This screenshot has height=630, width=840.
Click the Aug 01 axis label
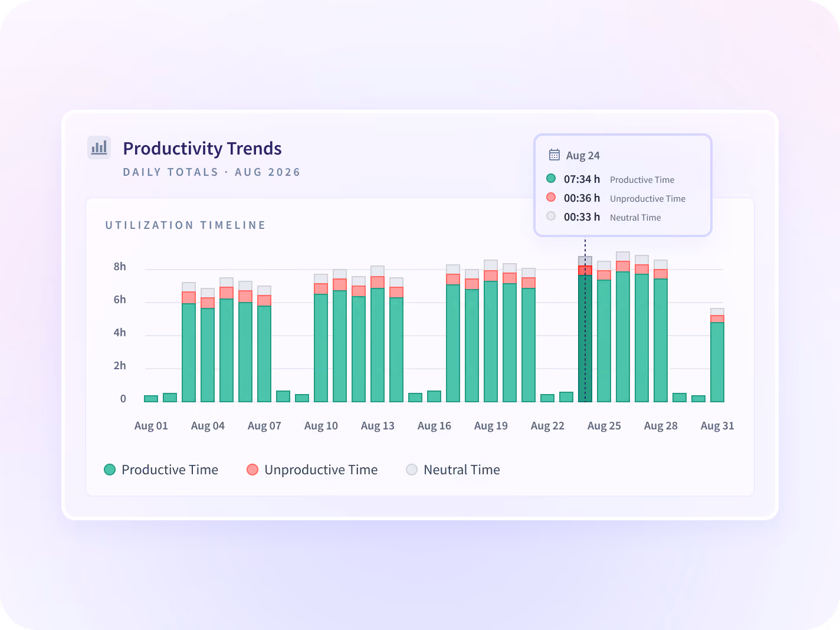tap(151, 426)
